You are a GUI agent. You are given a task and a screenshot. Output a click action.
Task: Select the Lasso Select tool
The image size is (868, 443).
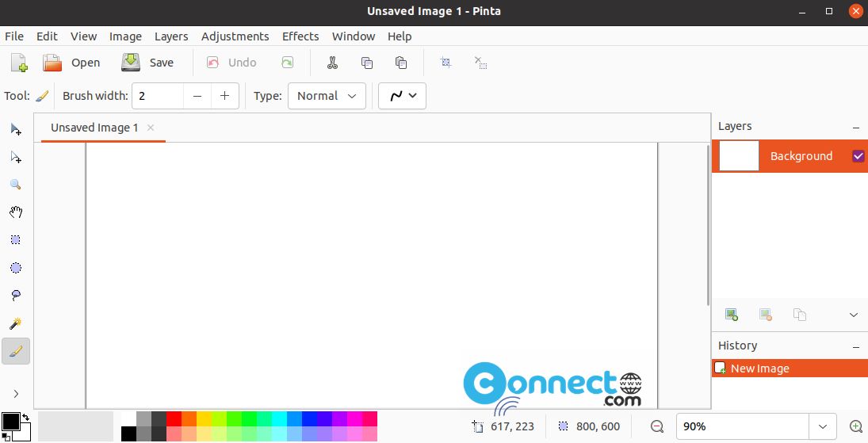pyautogui.click(x=16, y=295)
